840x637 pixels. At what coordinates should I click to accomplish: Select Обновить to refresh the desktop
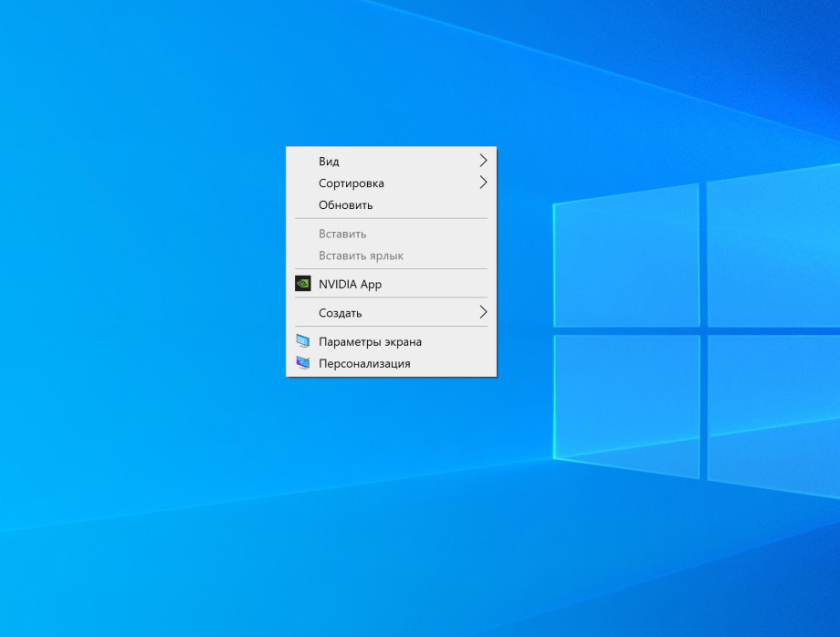(x=345, y=205)
